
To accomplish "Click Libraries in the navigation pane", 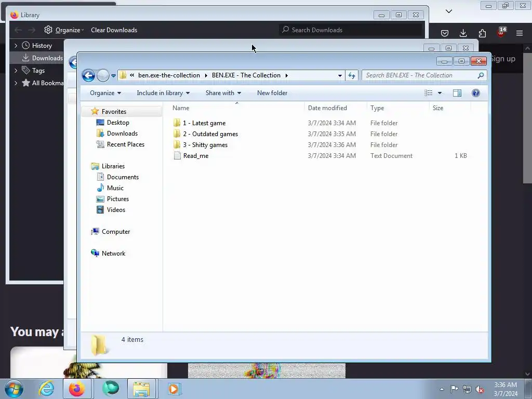I will [x=113, y=166].
